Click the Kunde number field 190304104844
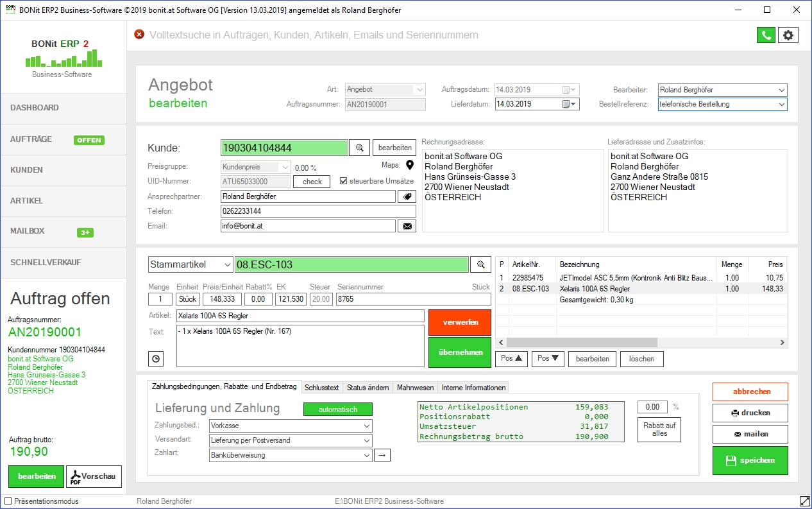The width and height of the screenshot is (812, 509). (284, 148)
